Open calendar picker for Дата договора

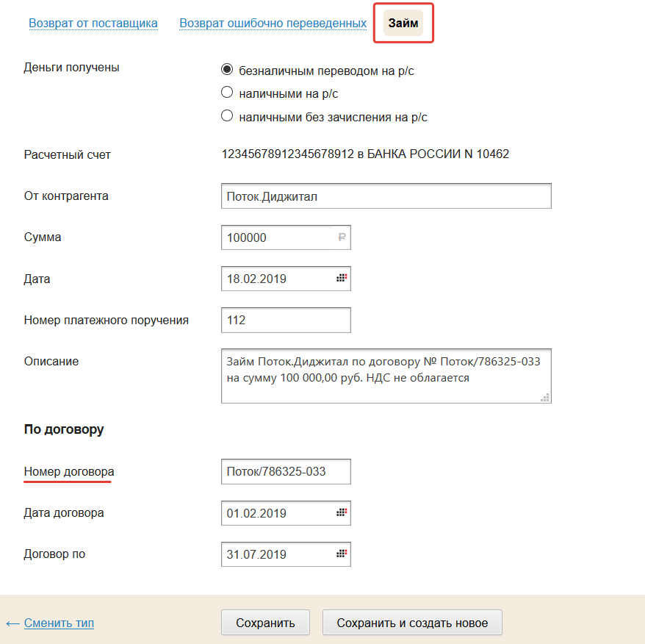(342, 512)
